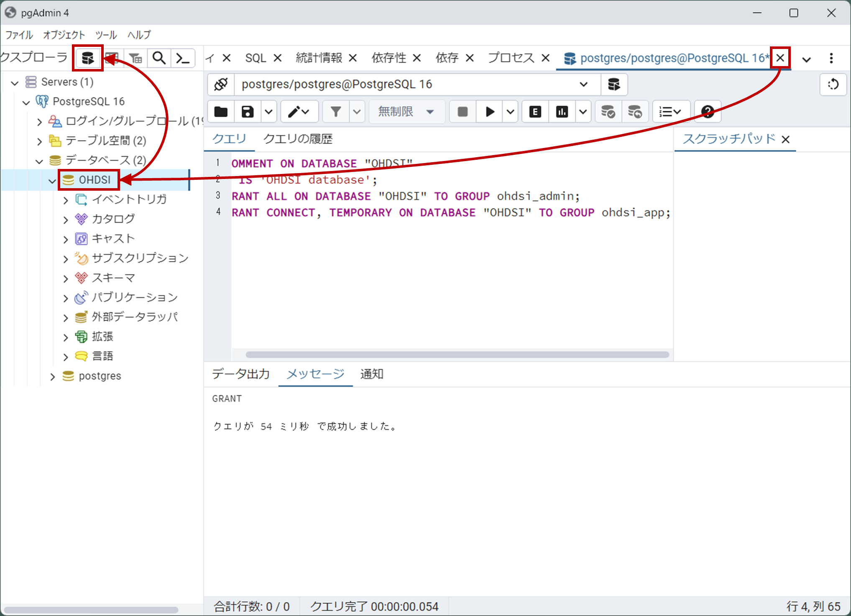Collapse the データベース (2) node

(x=39, y=161)
